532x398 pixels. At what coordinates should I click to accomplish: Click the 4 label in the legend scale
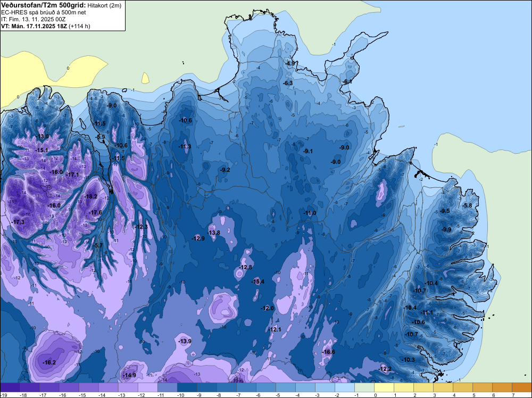pyautogui.click(x=454, y=395)
